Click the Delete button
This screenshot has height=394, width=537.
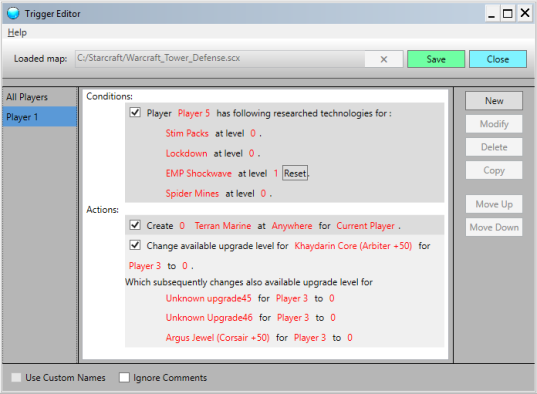494,147
